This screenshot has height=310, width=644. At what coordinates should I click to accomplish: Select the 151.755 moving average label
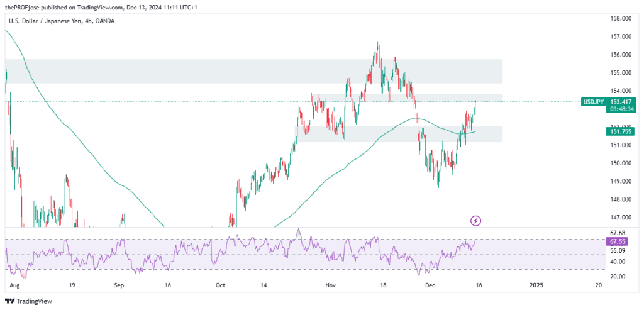[x=619, y=131]
